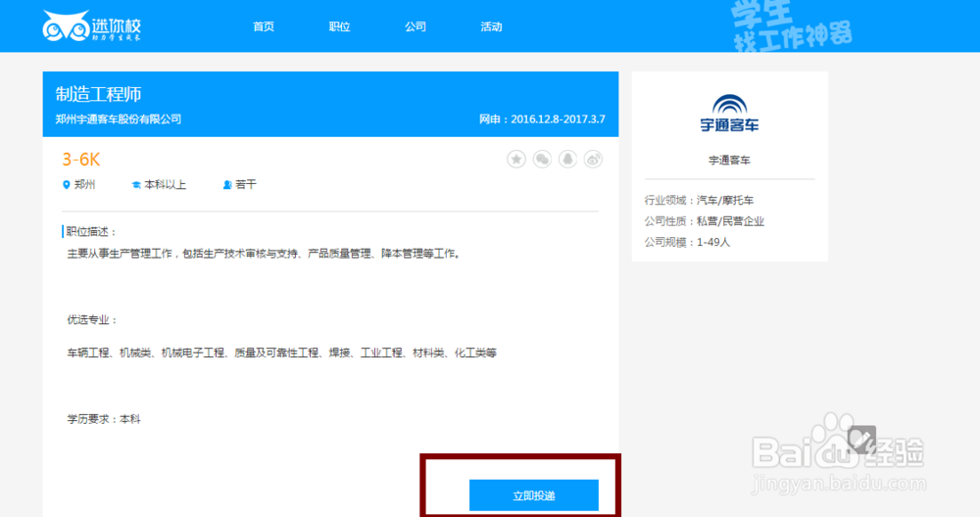Viewport: 980px width, 517px height.
Task: Share the job via Weibo icon
Action: 593,160
